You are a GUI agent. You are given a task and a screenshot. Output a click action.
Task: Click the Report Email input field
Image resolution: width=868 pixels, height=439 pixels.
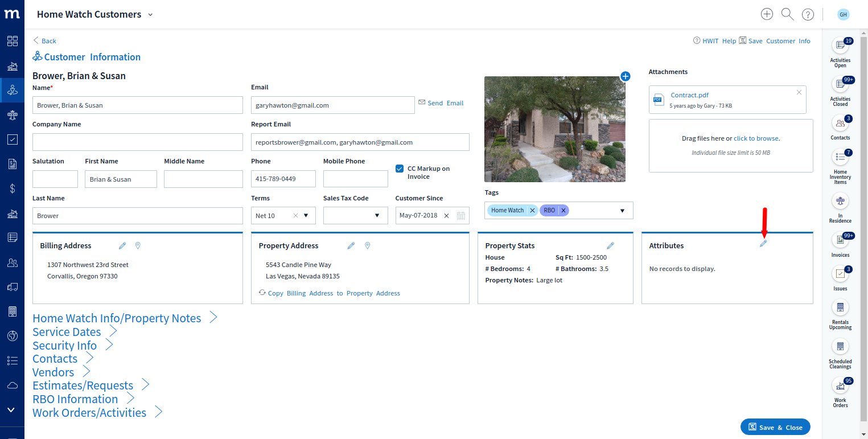click(x=360, y=142)
